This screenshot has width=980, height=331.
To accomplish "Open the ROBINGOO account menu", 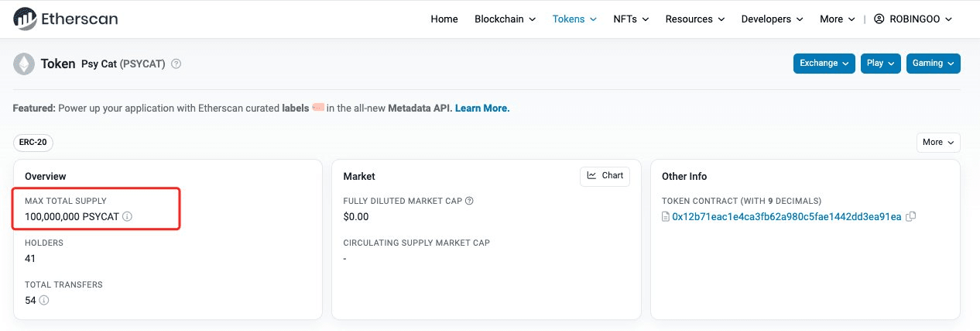I will point(913,19).
